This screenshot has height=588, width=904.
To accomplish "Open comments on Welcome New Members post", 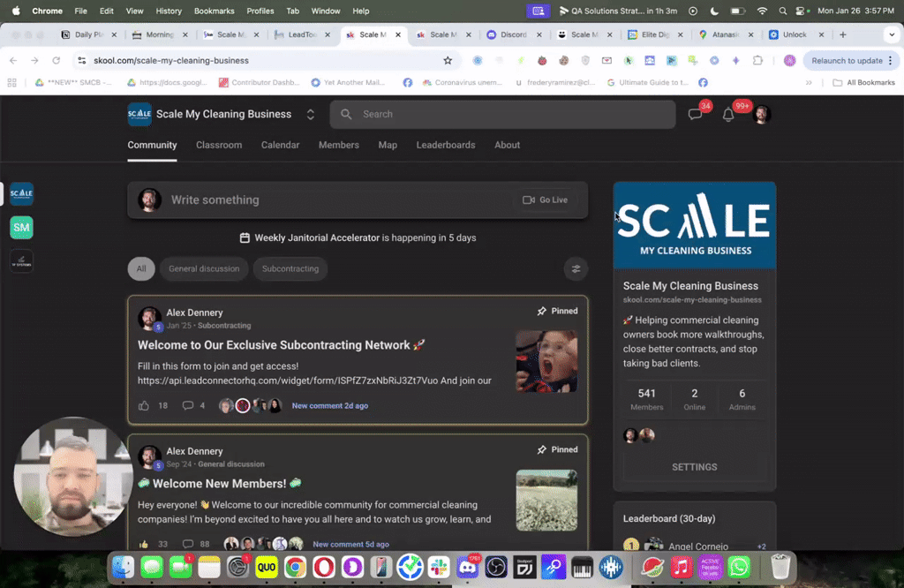I will (x=188, y=544).
